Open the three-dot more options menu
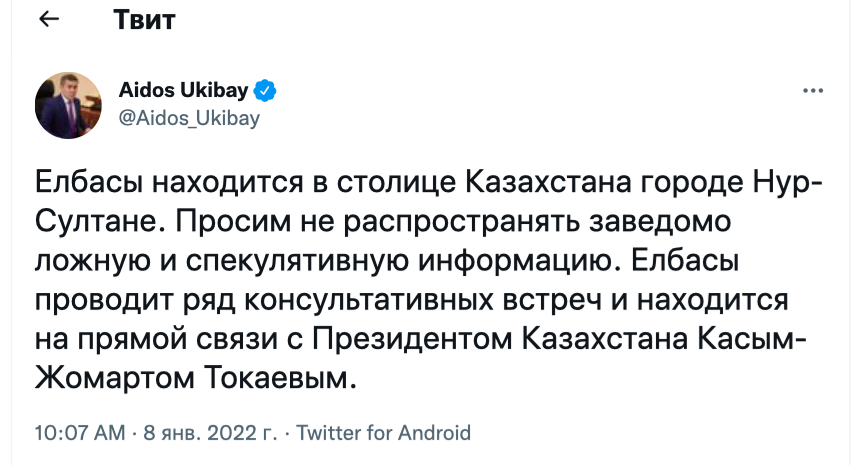 click(x=812, y=89)
